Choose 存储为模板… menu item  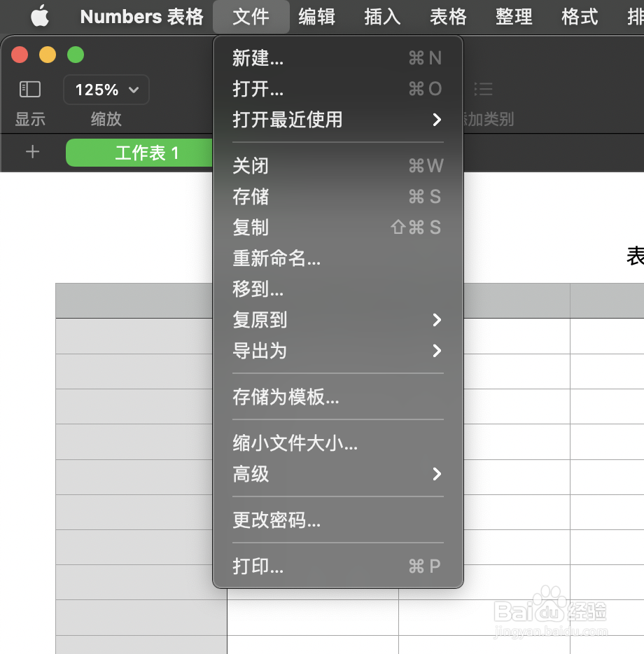[x=338, y=396]
